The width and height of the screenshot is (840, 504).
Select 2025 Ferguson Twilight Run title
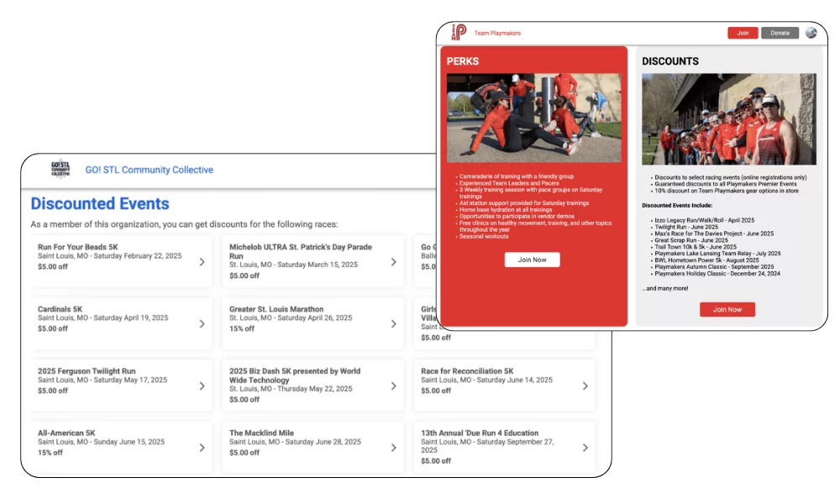coord(87,371)
